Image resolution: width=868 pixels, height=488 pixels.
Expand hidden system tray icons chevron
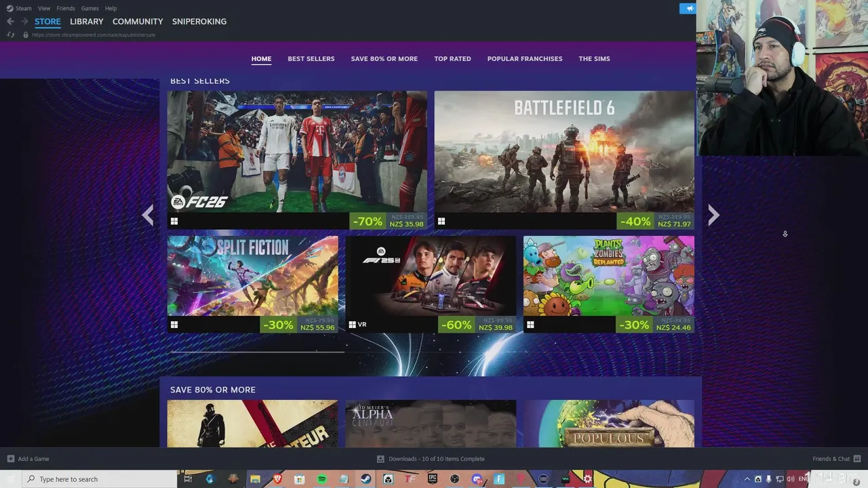pos(747,479)
